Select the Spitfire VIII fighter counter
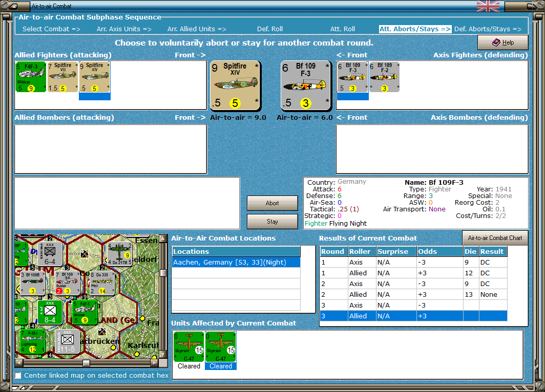The width and height of the screenshot is (545, 392). tap(62, 77)
